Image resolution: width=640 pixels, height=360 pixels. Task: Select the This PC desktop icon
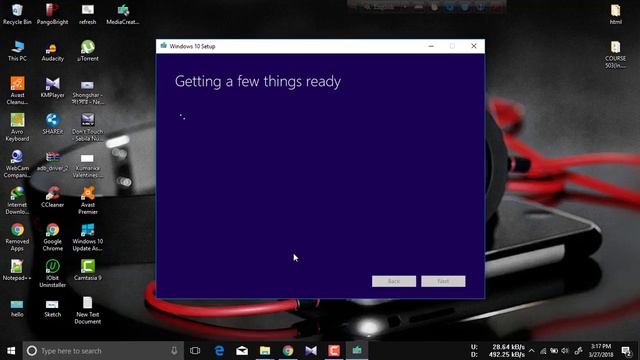tap(17, 51)
